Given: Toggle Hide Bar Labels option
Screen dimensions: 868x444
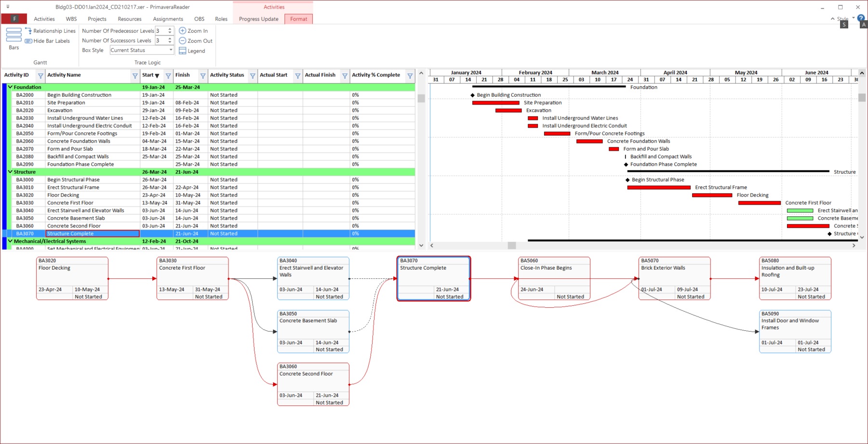Looking at the screenshot, I should [x=47, y=41].
